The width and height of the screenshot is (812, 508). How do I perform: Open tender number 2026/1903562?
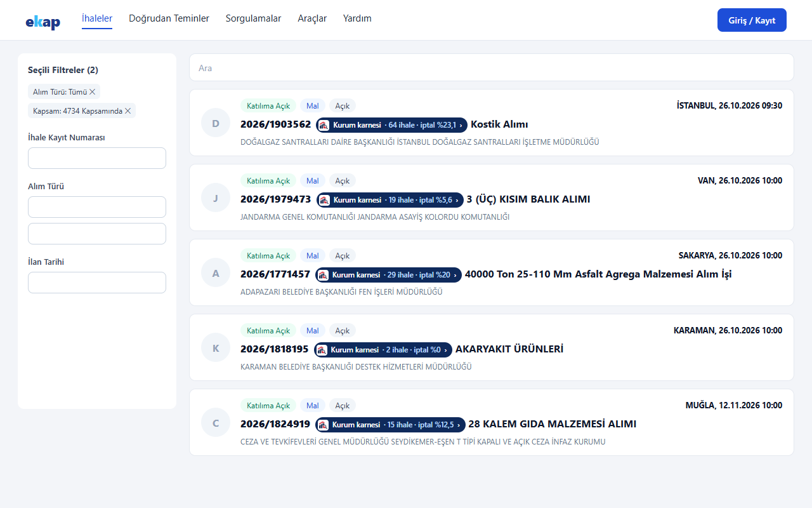[276, 124]
